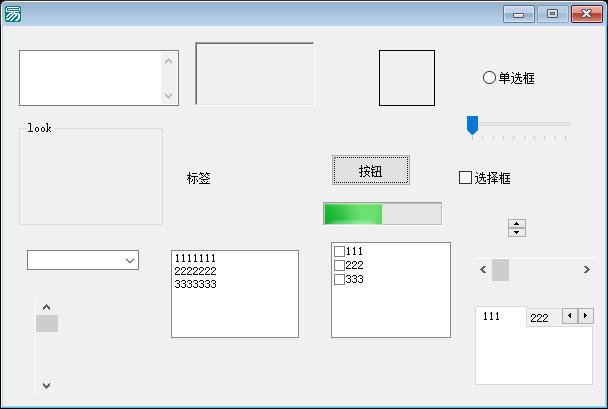Click the tab strip right scroll arrow
Screen dimensions: 608x409
point(585,316)
